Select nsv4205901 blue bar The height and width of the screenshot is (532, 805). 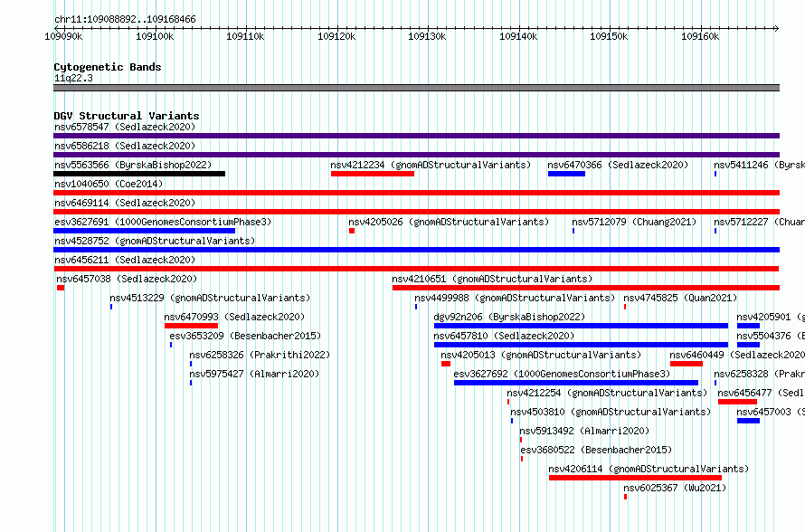(748, 326)
